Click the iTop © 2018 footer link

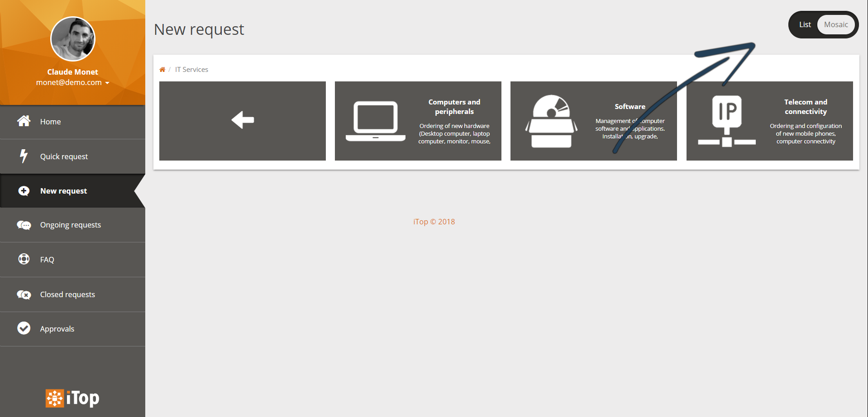coord(434,222)
